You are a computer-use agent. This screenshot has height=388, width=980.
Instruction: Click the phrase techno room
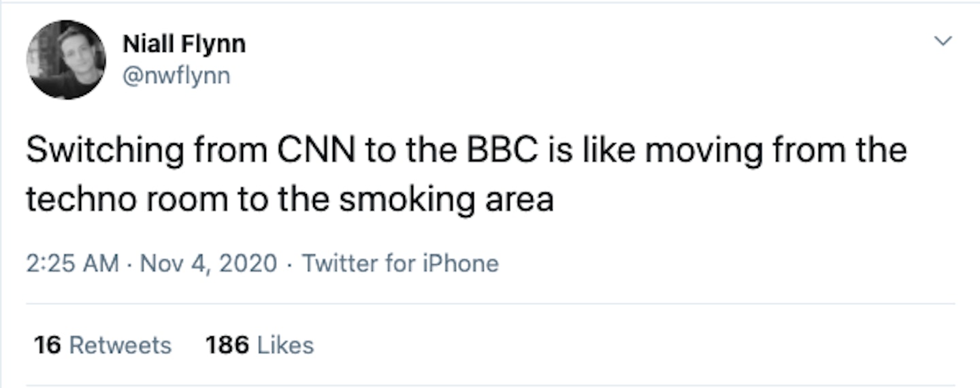click(x=127, y=200)
